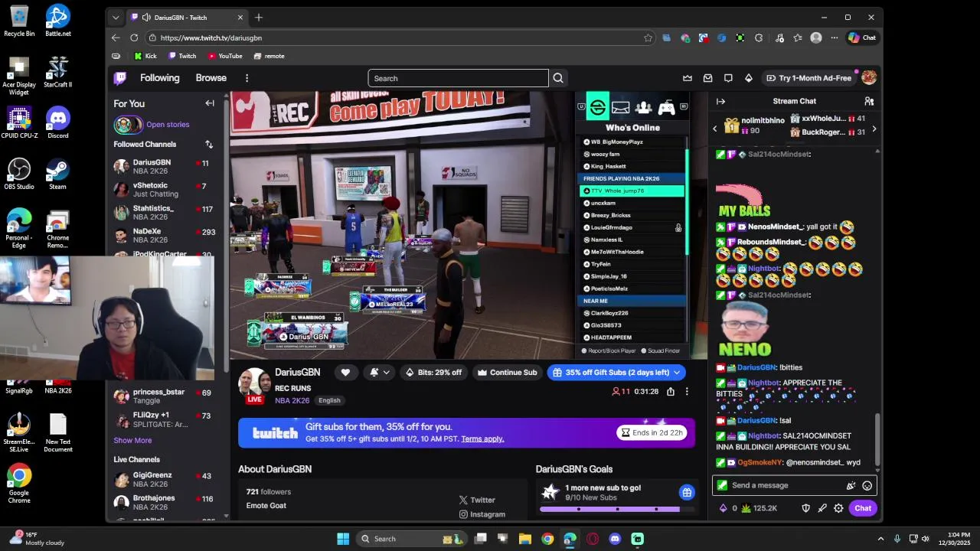Click the Get Bits icon in top bar

tap(749, 78)
